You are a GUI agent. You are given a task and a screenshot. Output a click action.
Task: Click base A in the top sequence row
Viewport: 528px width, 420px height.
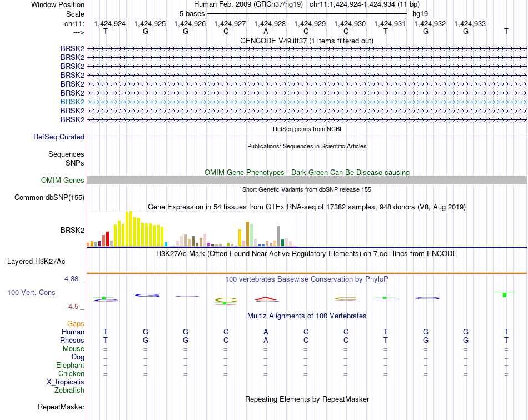(266, 31)
